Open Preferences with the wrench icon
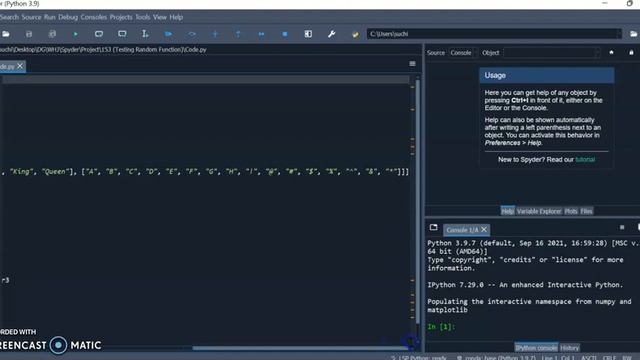The image size is (640, 360). point(331,34)
